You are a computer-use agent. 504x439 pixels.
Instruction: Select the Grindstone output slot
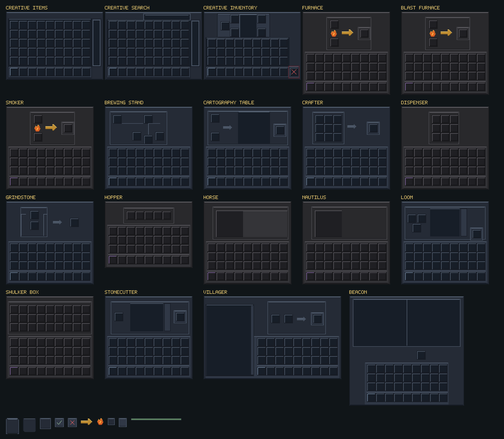pyautogui.click(x=75, y=222)
